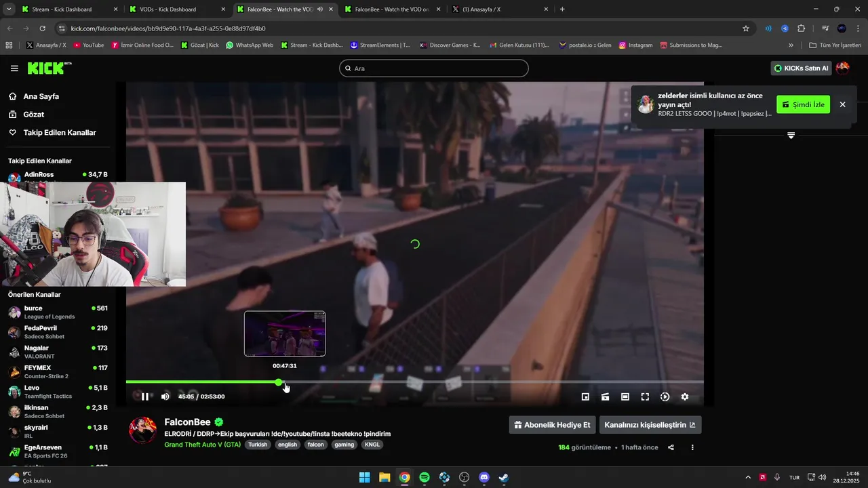868x488 pixels.
Task: Open the picture-in-picture mini player
Action: point(585,396)
